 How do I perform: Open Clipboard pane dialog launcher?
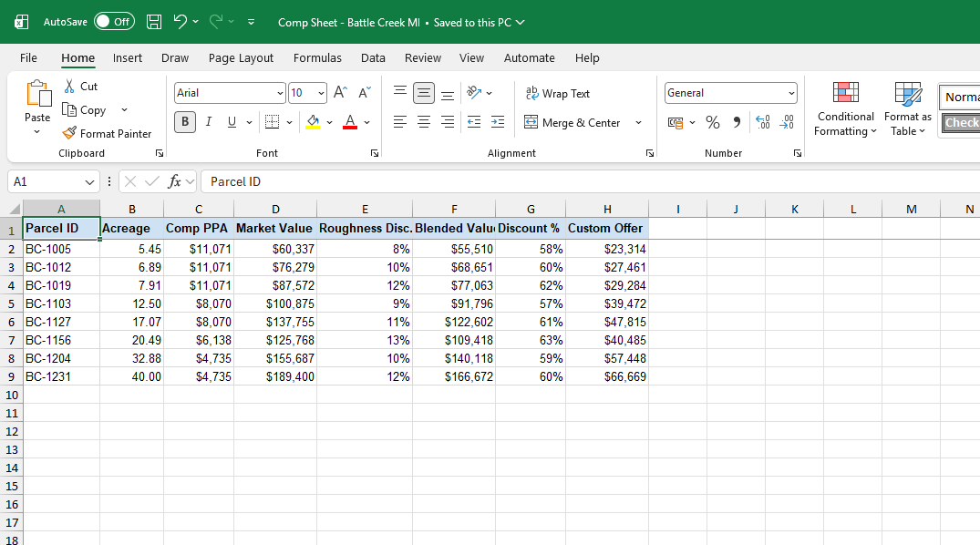click(160, 153)
